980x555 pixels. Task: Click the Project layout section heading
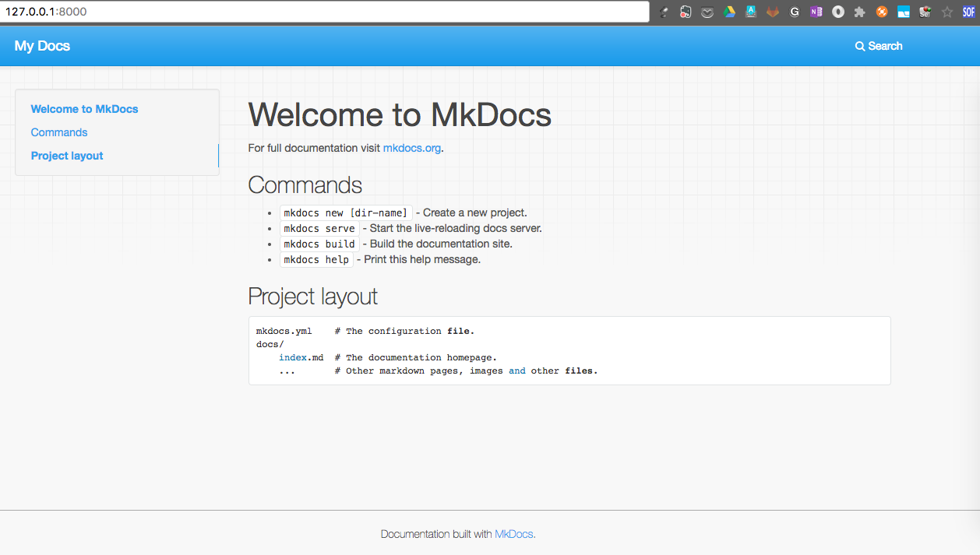coord(312,297)
